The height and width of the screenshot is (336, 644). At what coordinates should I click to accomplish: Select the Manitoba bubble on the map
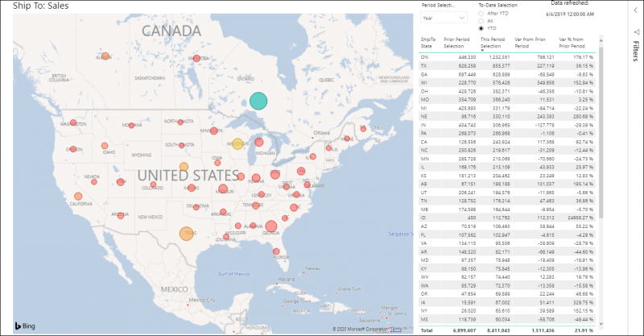[196, 58]
